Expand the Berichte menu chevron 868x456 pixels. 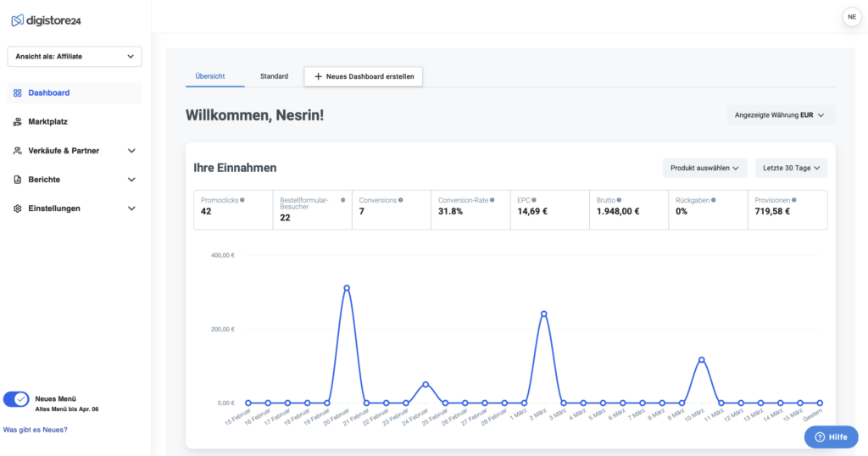click(x=131, y=180)
